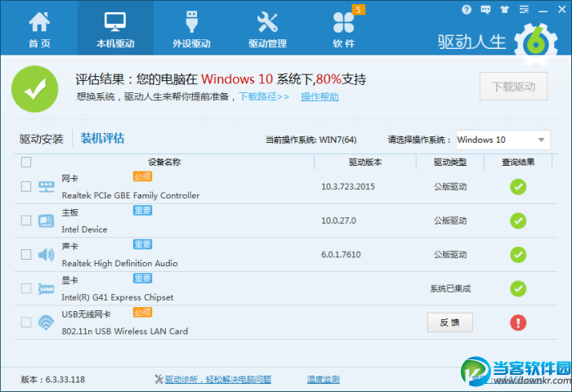Viewport: 572px width, 392px height.
Task: Click 当前操作系统: WIN7(64) label
Action: (311, 140)
